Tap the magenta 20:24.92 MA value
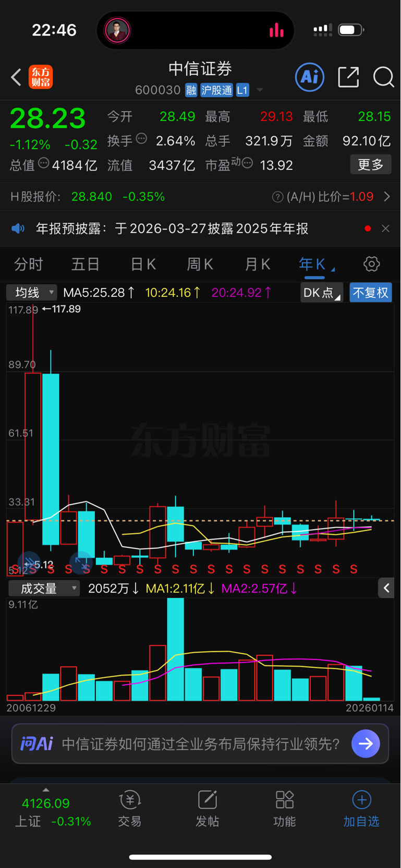Screen dimensions: 401x868 (x=241, y=292)
